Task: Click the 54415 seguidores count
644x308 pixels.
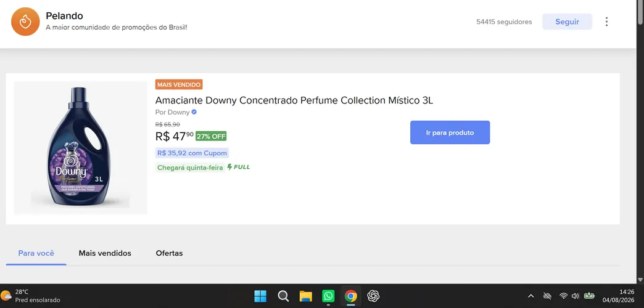Action: (504, 22)
